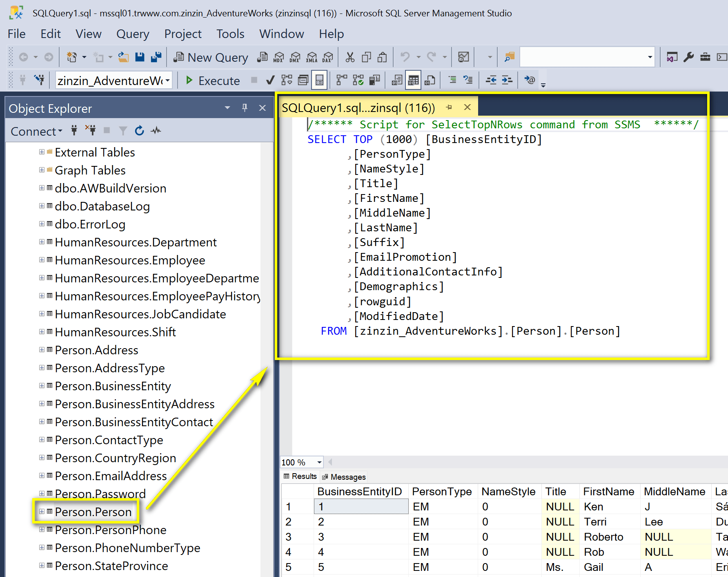Create an Analysis Services DMX query
This screenshot has height=577, width=728.
295,57
